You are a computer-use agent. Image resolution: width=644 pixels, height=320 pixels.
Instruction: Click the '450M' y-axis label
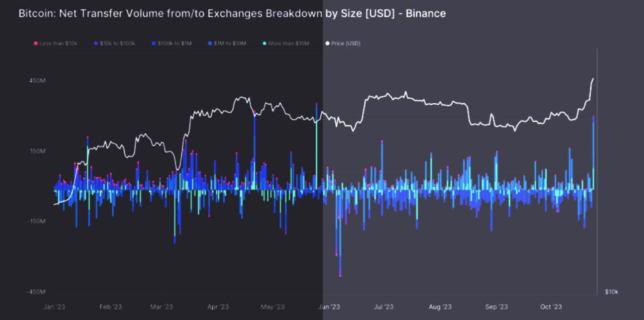pos(37,81)
